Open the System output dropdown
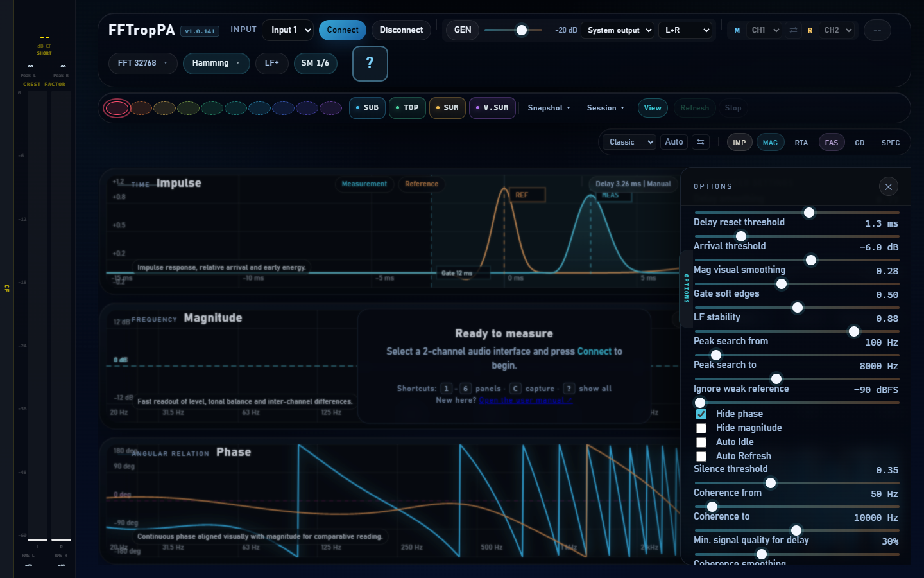Viewport: 924px width, 578px height. point(617,30)
